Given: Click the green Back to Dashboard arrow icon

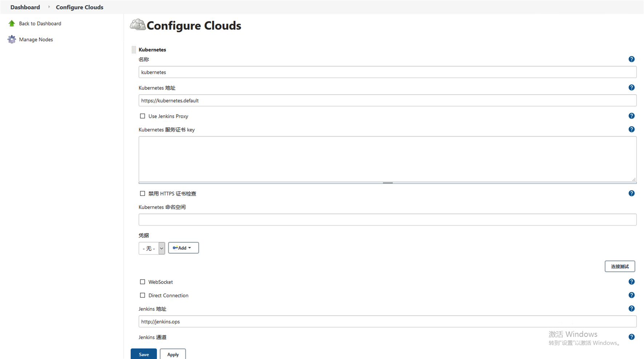Looking at the screenshot, I should click(x=12, y=24).
